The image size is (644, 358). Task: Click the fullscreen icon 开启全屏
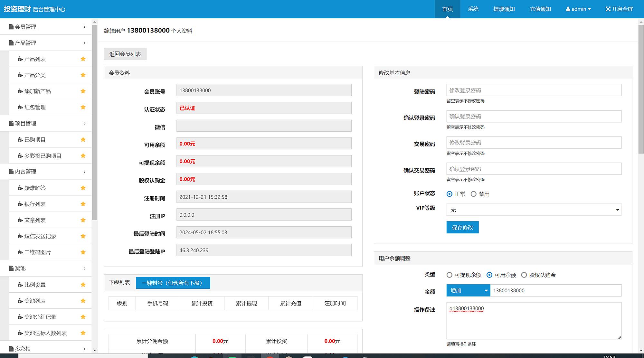coord(608,9)
